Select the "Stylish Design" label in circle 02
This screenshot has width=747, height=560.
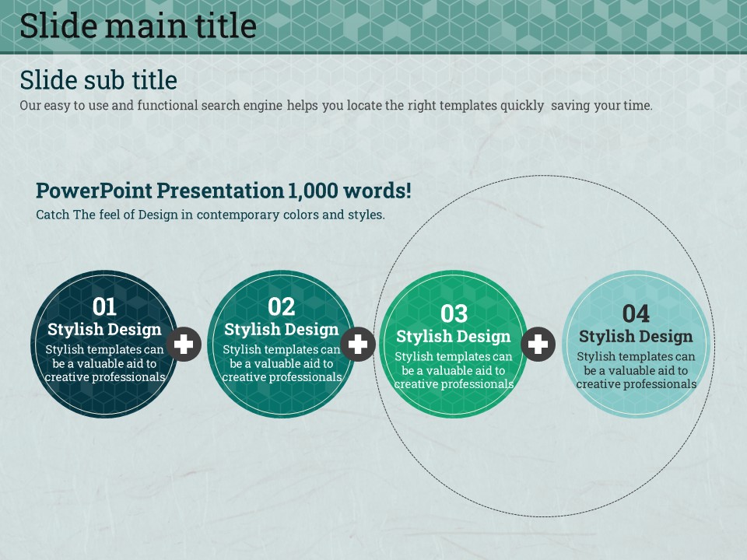282,329
